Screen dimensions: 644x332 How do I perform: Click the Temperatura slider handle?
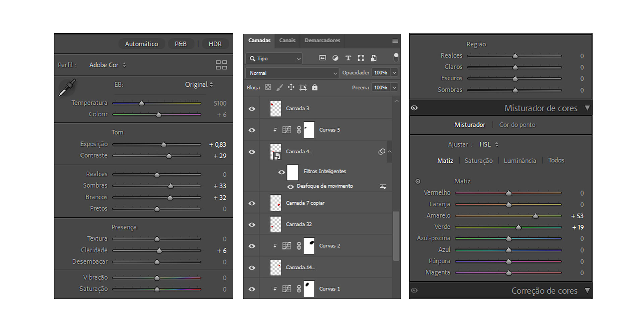pyautogui.click(x=142, y=104)
